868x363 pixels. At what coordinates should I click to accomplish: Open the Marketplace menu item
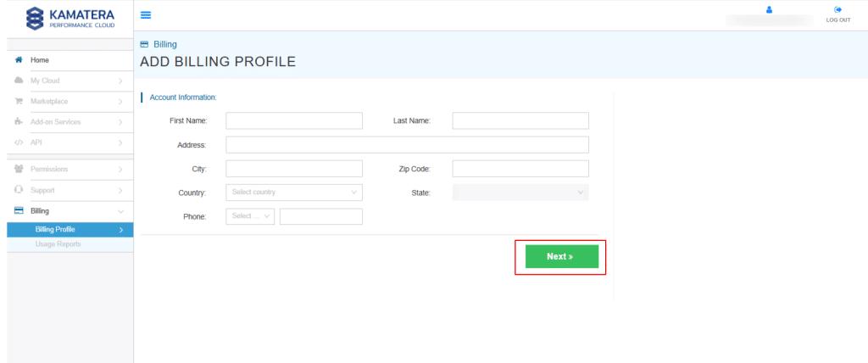(70, 102)
